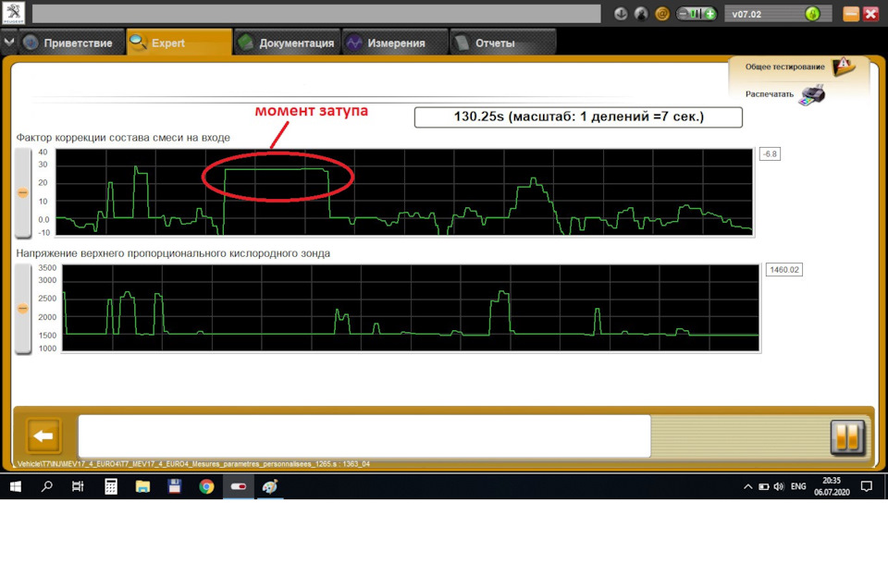Open the Отчеты tab

502,43
